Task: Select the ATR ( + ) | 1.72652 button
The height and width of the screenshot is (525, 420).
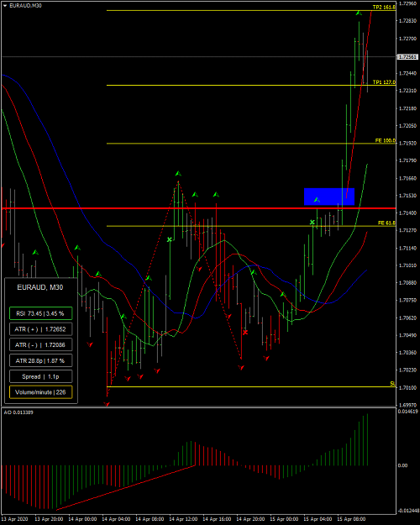Action: (x=40, y=329)
